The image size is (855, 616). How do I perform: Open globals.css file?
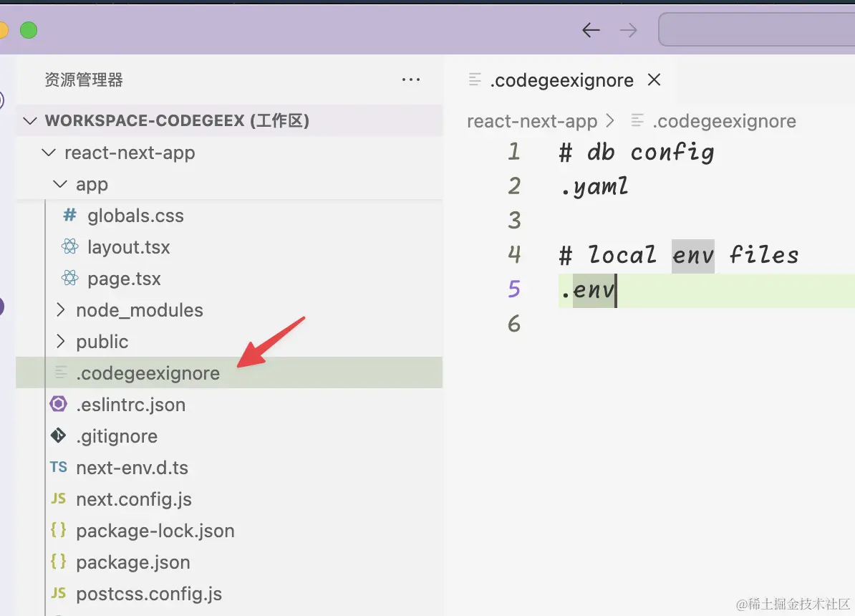135,216
